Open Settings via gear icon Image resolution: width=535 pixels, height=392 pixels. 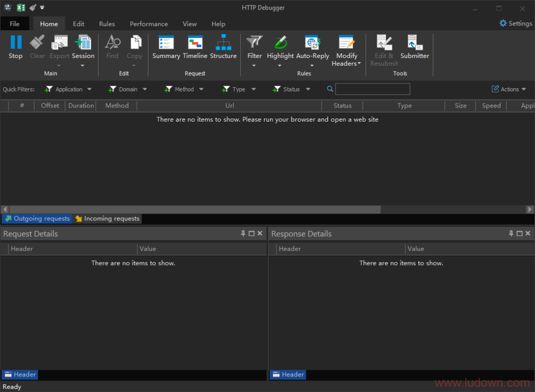tap(503, 23)
